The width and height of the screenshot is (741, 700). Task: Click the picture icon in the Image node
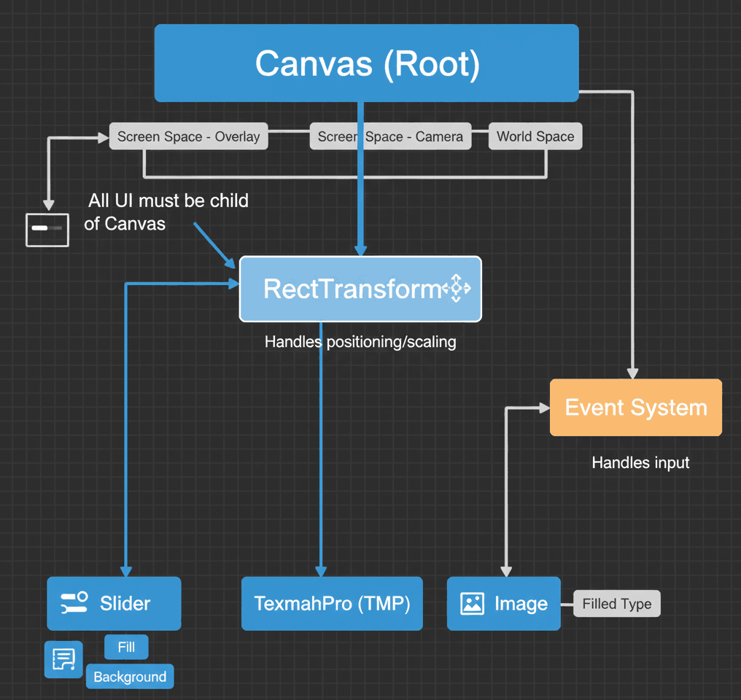473,603
